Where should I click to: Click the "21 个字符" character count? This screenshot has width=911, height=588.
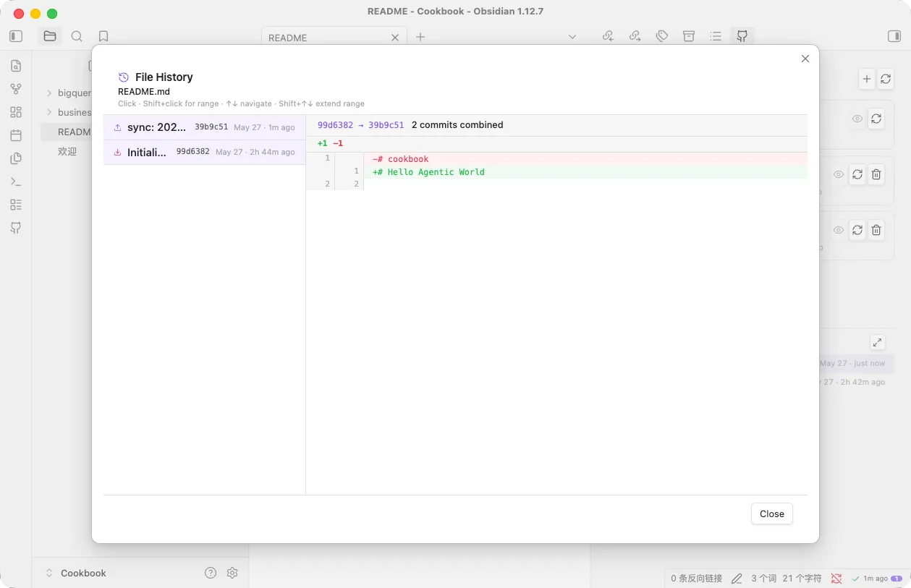[802, 579]
